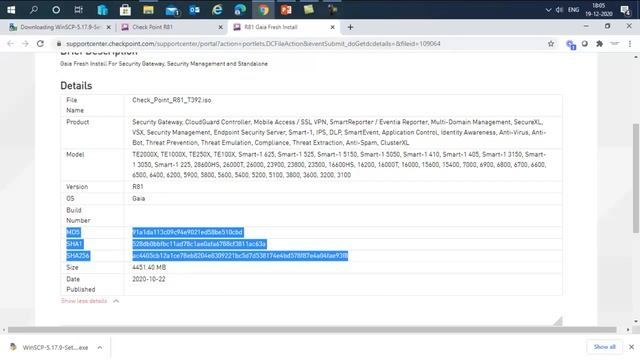The width and height of the screenshot is (640, 360).
Task: Open File Explorer from taskbar
Action: coord(148,9)
